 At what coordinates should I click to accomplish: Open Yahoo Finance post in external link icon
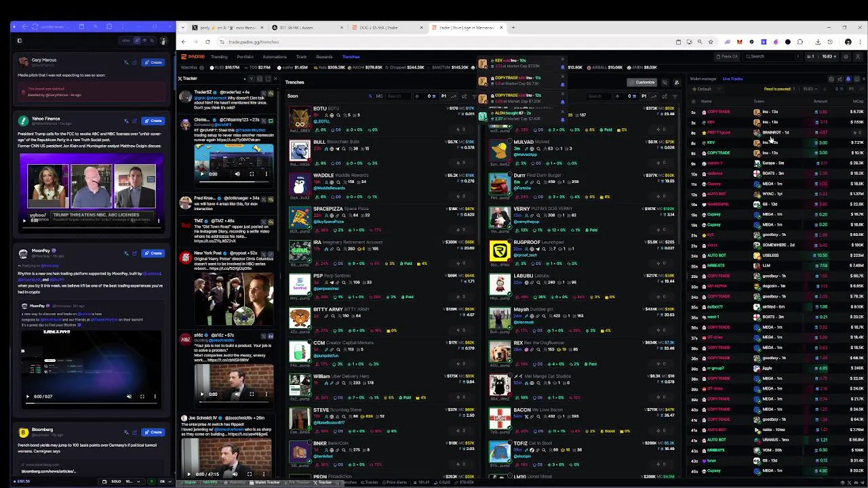134,121
